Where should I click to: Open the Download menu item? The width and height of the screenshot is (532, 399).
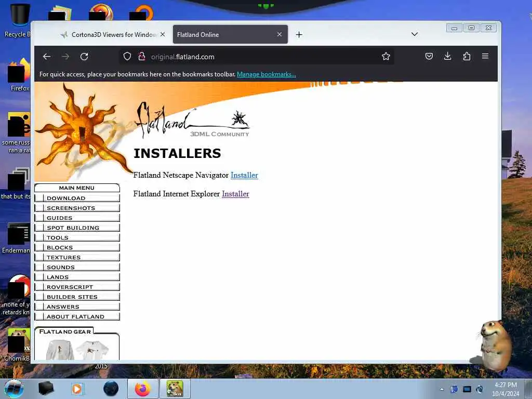click(x=77, y=198)
